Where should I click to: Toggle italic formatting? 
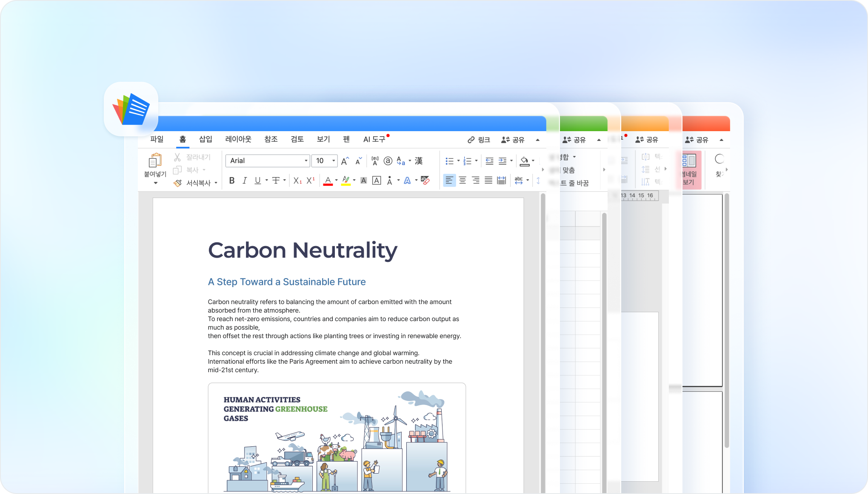[245, 181]
